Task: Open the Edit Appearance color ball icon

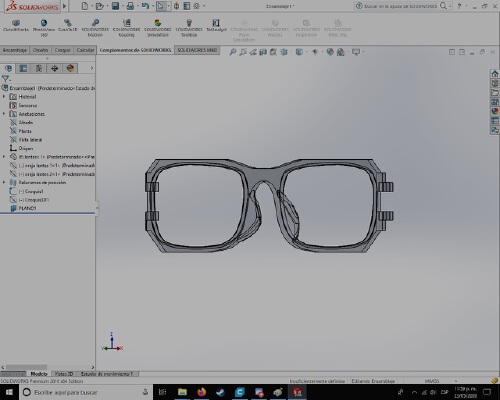Action: [x=330, y=52]
